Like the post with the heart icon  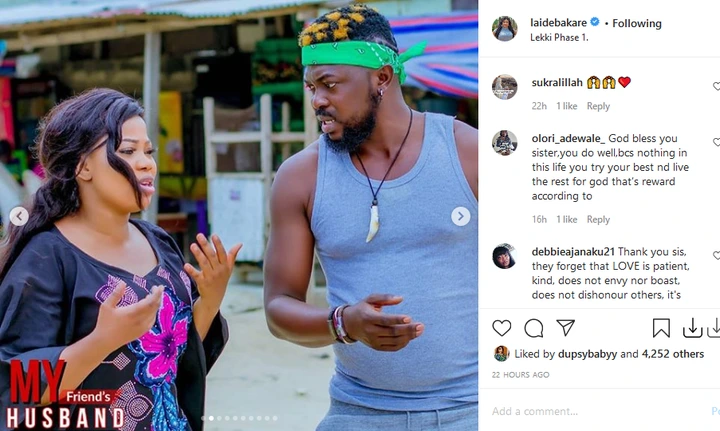(x=501, y=328)
